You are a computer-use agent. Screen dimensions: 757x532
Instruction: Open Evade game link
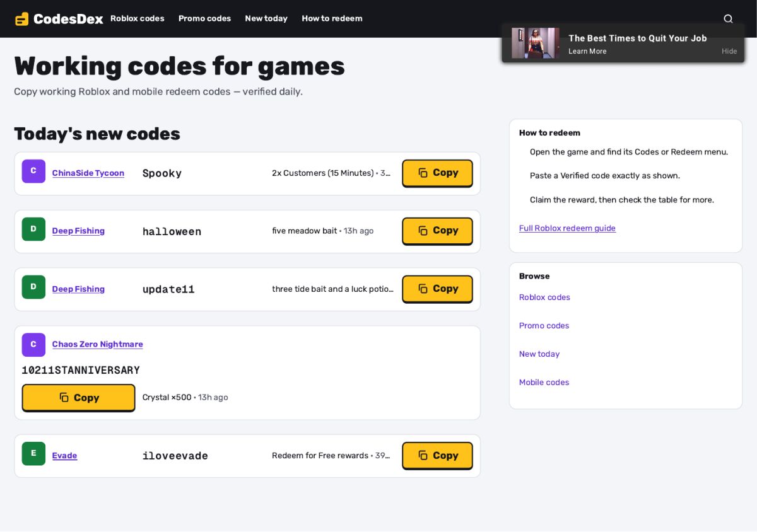coord(64,456)
